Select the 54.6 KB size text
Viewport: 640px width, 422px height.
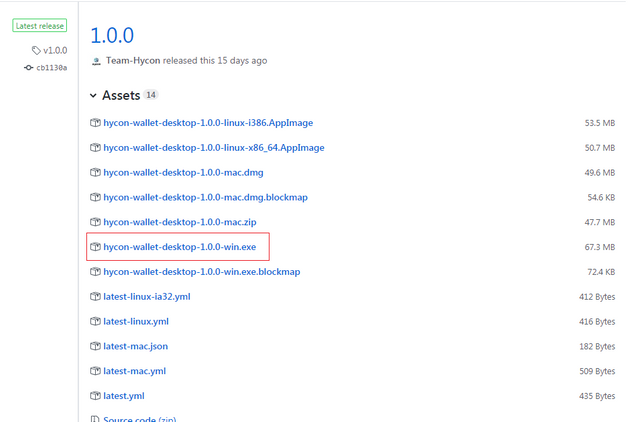pyautogui.click(x=601, y=198)
